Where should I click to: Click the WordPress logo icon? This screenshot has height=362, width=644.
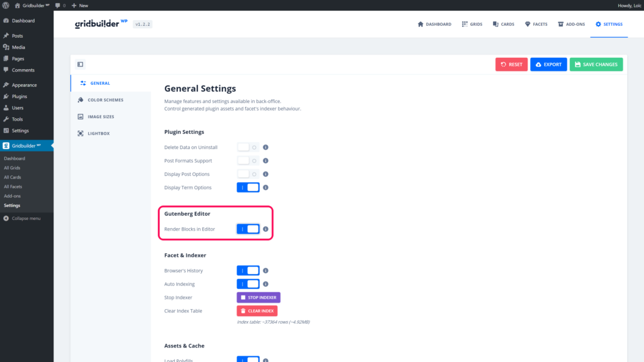(6, 5)
